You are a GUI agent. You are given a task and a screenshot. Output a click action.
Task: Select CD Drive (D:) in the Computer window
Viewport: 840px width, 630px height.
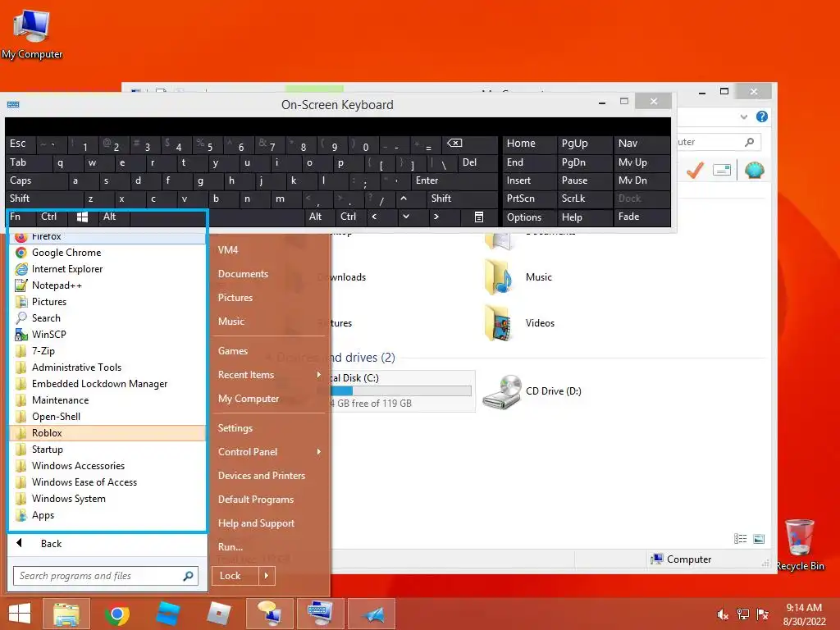tap(532, 391)
